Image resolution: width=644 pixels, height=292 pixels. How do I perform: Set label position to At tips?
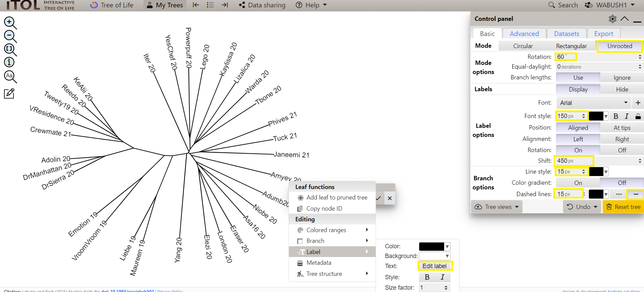coord(622,128)
